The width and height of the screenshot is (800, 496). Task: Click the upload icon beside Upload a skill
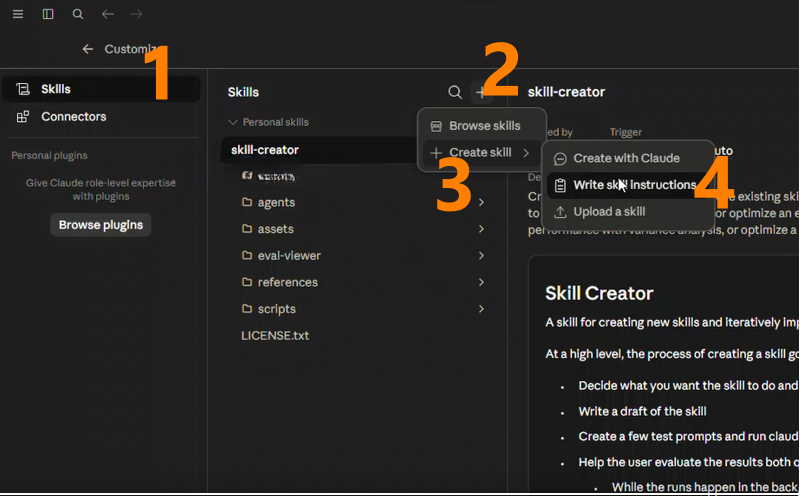560,212
